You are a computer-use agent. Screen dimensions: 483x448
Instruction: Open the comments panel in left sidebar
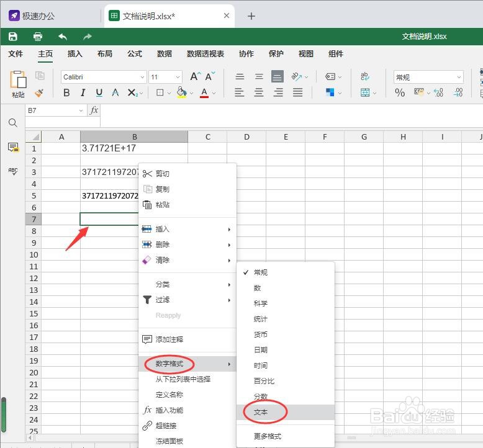pyautogui.click(x=13, y=147)
